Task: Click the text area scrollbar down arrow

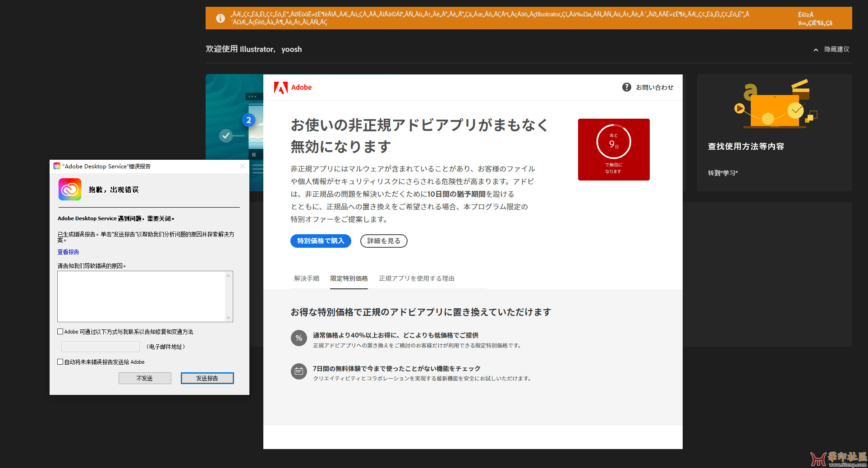Action: [229, 318]
